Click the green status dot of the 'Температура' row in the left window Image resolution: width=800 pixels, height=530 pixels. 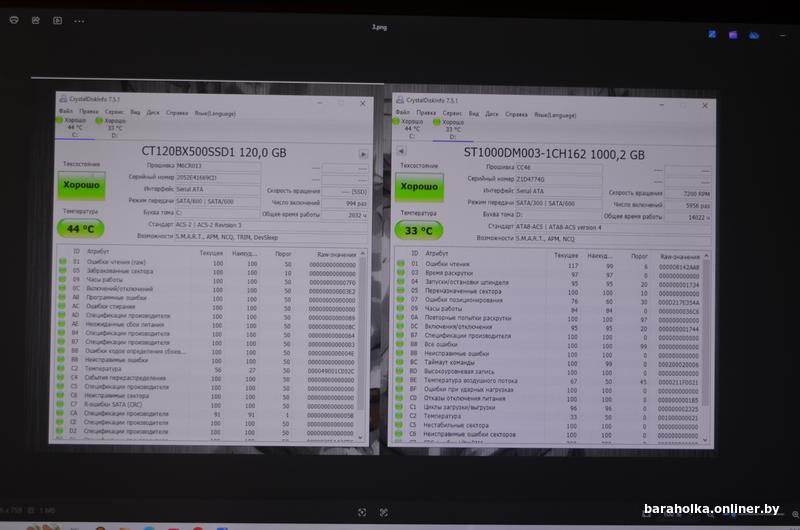click(x=61, y=368)
